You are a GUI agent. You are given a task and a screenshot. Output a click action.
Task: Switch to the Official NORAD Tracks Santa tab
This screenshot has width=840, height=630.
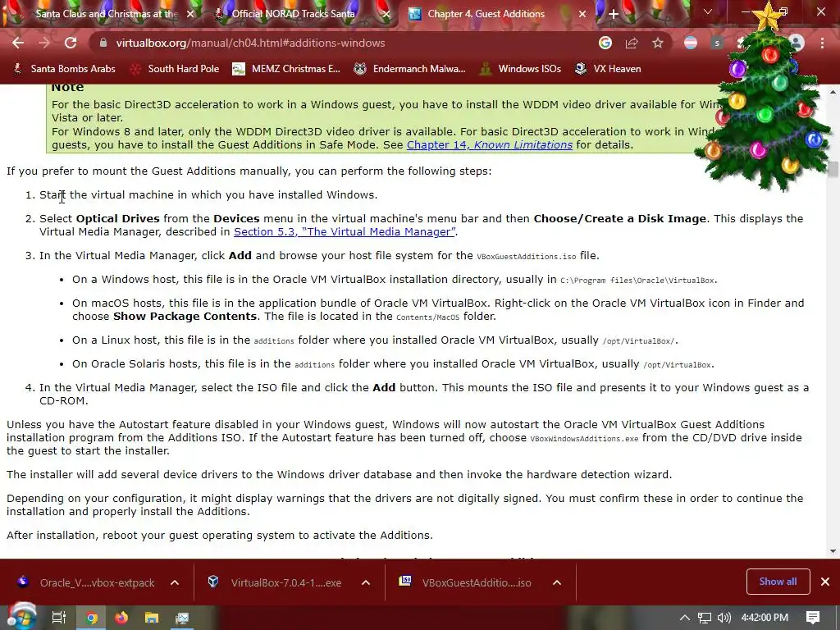coord(295,14)
